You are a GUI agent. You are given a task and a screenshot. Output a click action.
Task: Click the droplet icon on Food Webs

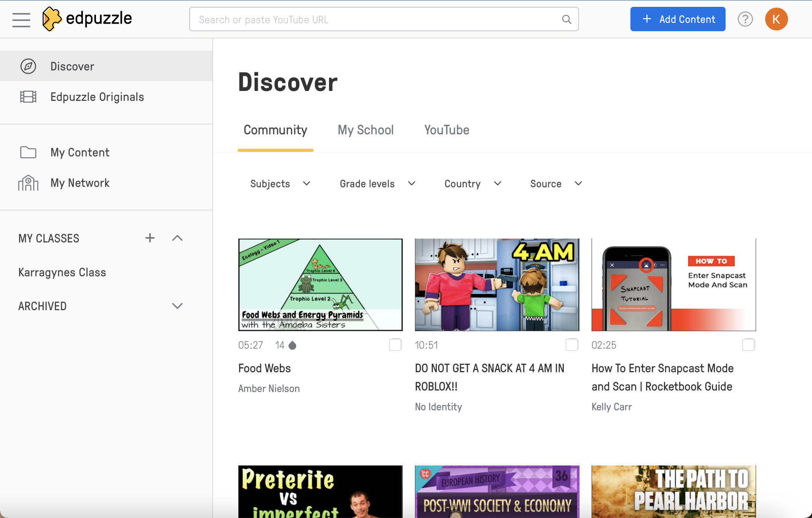click(x=292, y=345)
